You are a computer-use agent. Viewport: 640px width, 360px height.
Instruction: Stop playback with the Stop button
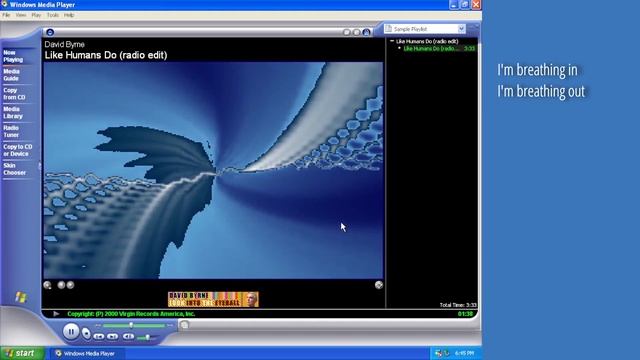(x=86, y=333)
